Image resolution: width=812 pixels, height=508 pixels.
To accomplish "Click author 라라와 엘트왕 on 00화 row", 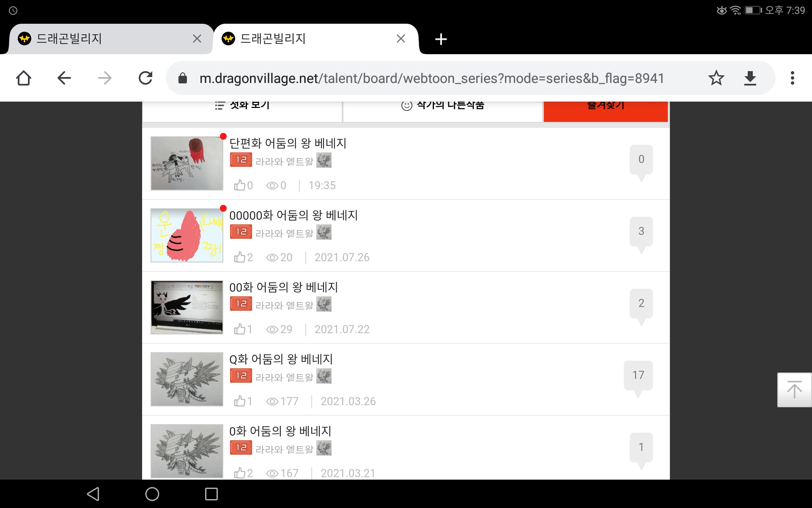I will (x=285, y=305).
